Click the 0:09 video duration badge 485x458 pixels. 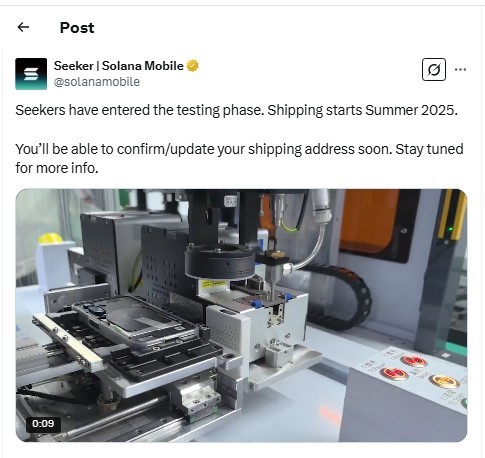pyautogui.click(x=43, y=424)
